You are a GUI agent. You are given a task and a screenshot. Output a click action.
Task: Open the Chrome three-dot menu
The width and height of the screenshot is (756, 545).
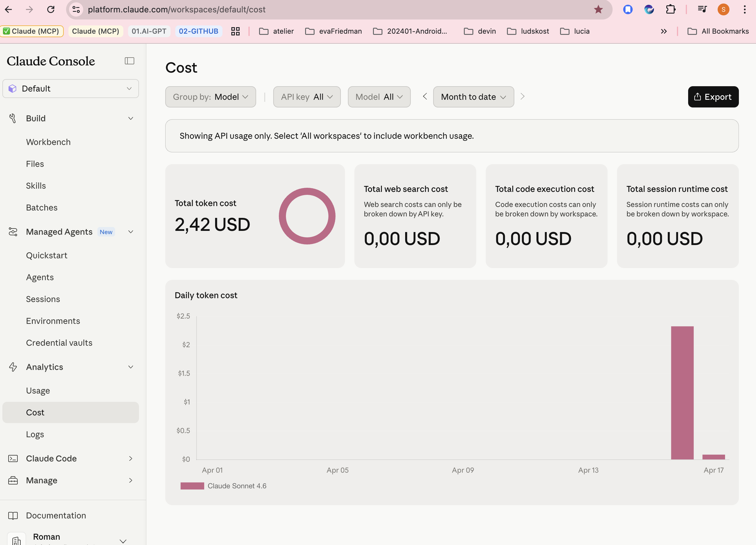pyautogui.click(x=745, y=9)
